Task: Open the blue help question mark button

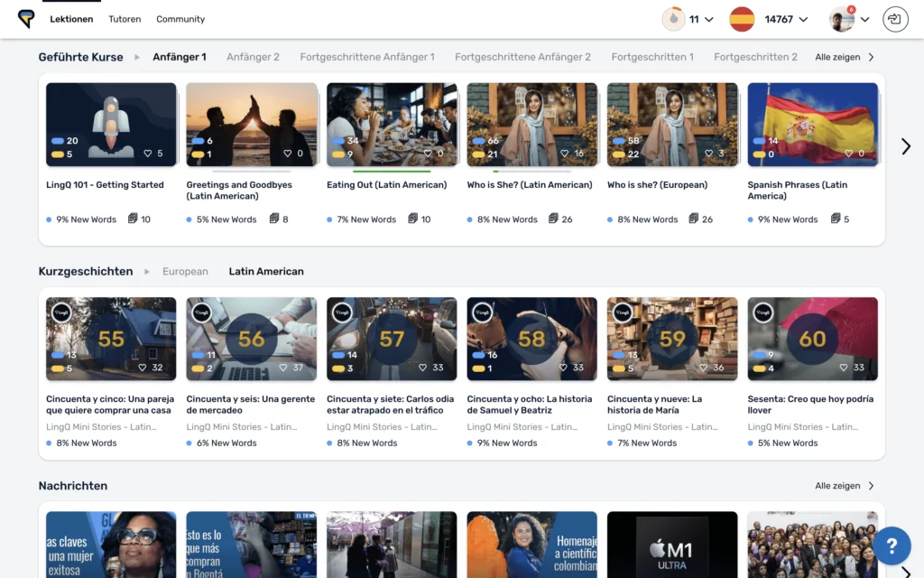Action: coord(891,545)
